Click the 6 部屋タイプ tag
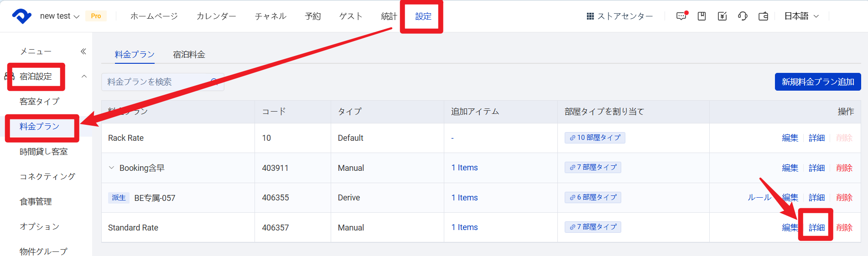This screenshot has height=256, width=868. pyautogui.click(x=593, y=197)
